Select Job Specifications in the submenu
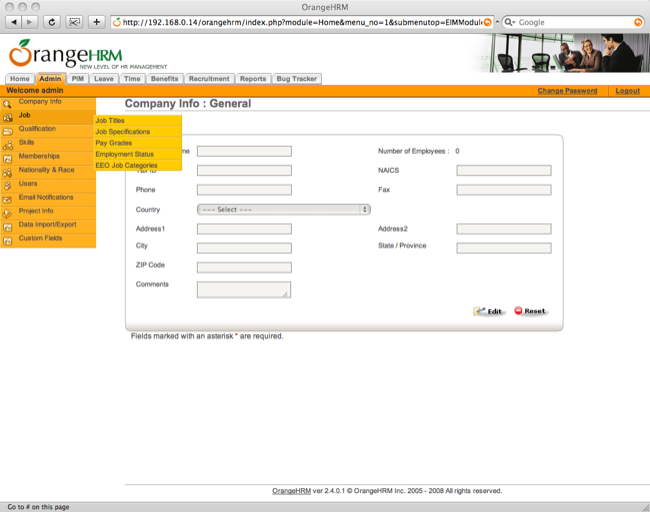This screenshot has width=650, height=512. point(138,132)
